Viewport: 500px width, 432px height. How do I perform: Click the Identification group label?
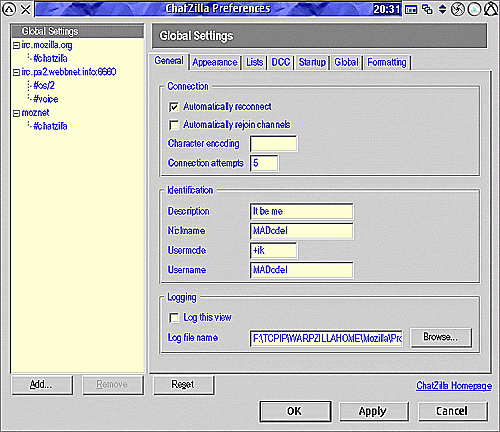pos(190,190)
